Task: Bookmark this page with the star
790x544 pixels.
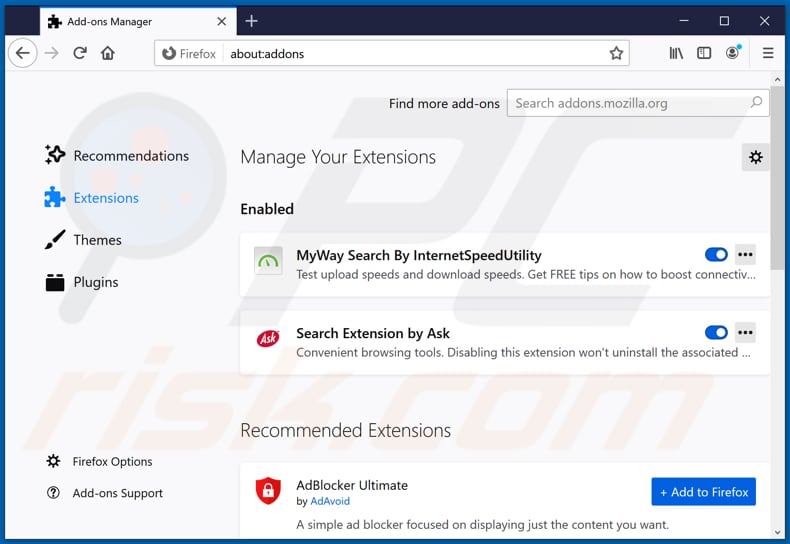Action: (x=616, y=53)
